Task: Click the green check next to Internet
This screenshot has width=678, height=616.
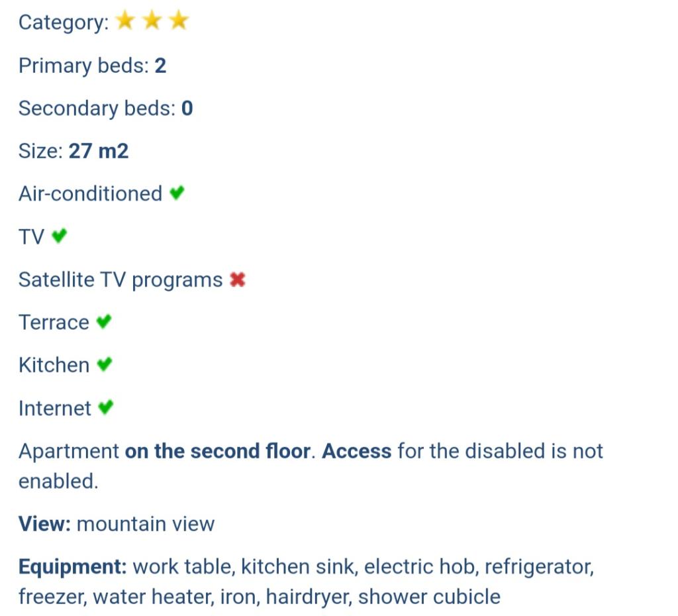Action: [105, 407]
